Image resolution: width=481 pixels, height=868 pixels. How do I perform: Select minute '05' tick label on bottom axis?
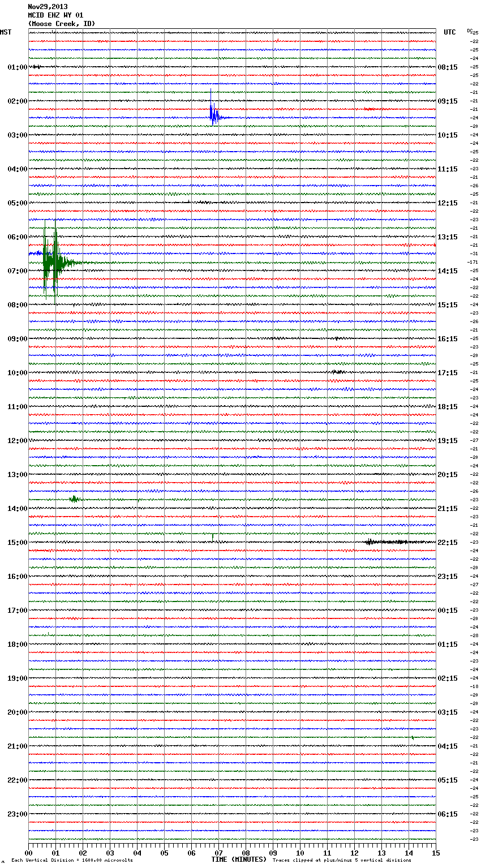[164, 853]
